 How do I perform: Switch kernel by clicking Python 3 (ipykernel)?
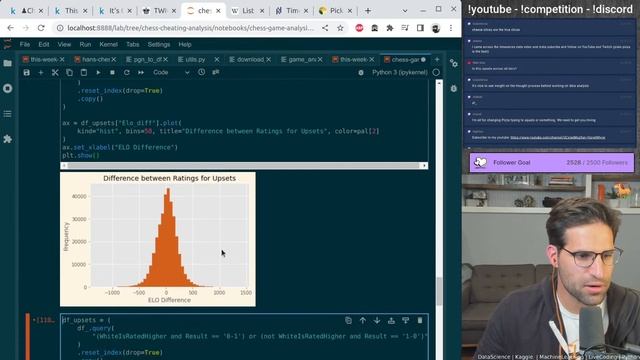(400, 73)
